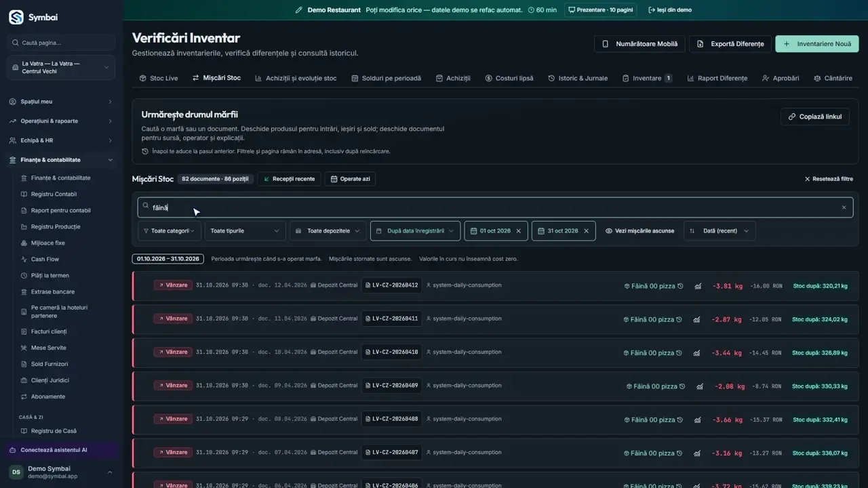Switch to the Raport Diferențe tab

click(x=717, y=78)
